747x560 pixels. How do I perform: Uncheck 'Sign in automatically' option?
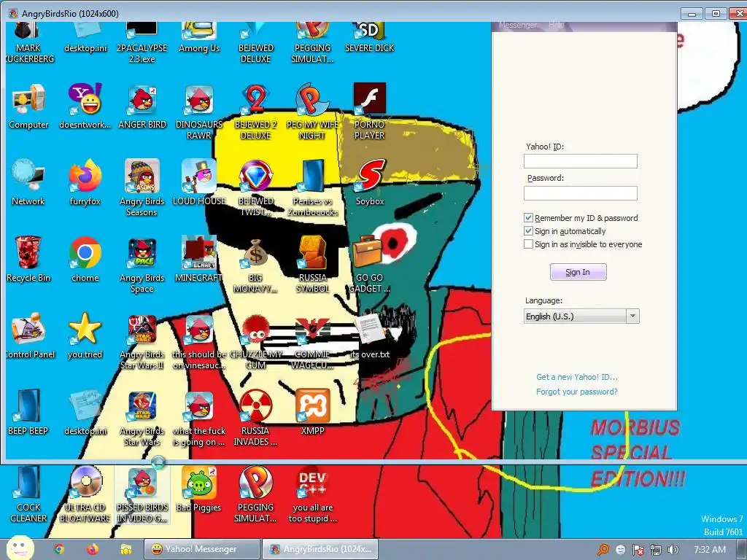pos(528,231)
